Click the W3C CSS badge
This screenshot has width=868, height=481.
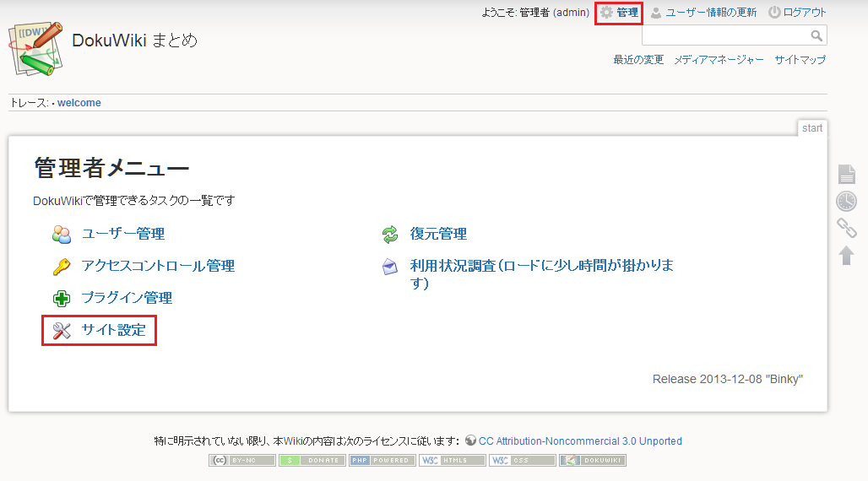523,461
